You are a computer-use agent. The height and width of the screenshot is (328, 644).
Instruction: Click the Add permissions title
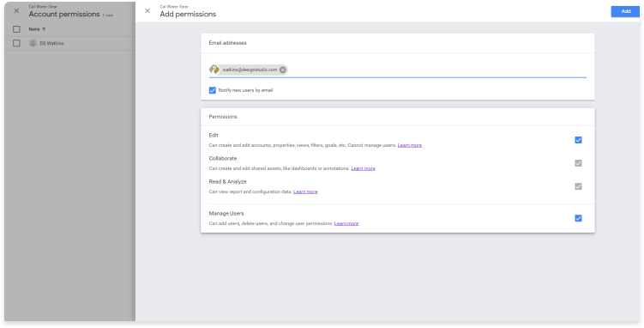(188, 14)
